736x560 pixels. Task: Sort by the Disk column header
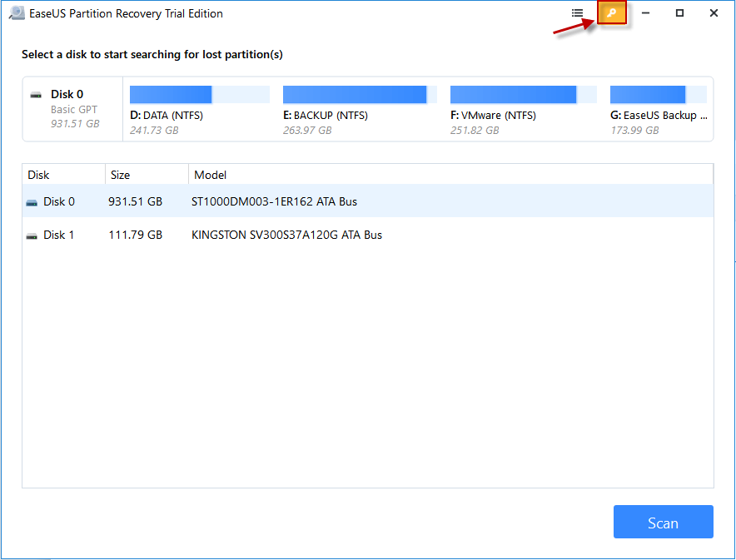(x=64, y=175)
